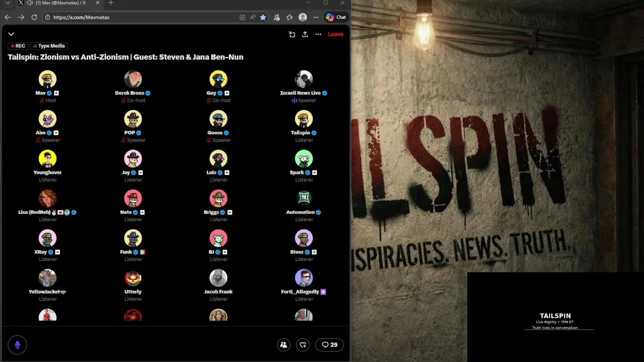Image resolution: width=644 pixels, height=362 pixels.
Task: Send a reaction with the heart icon
Action: [303, 345]
